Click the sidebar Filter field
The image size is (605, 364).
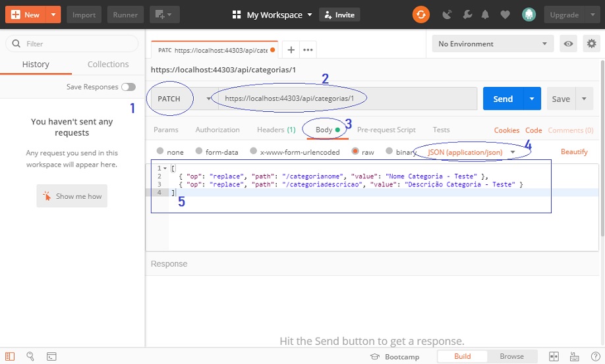click(72, 43)
